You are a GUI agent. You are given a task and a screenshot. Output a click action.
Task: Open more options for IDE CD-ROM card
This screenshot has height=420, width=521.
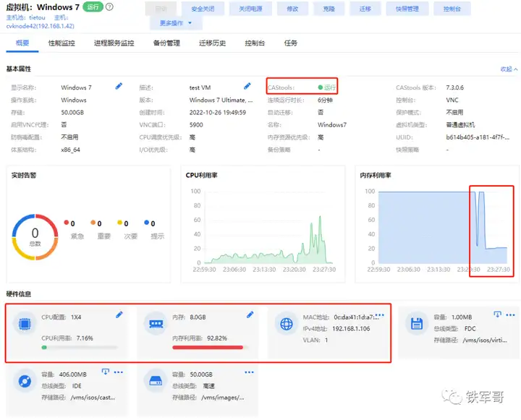118,372
